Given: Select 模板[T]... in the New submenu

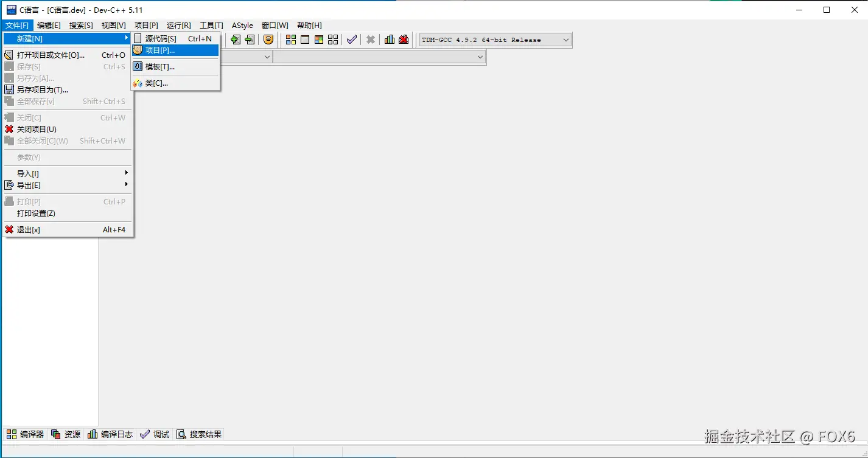Looking at the screenshot, I should pos(176,66).
